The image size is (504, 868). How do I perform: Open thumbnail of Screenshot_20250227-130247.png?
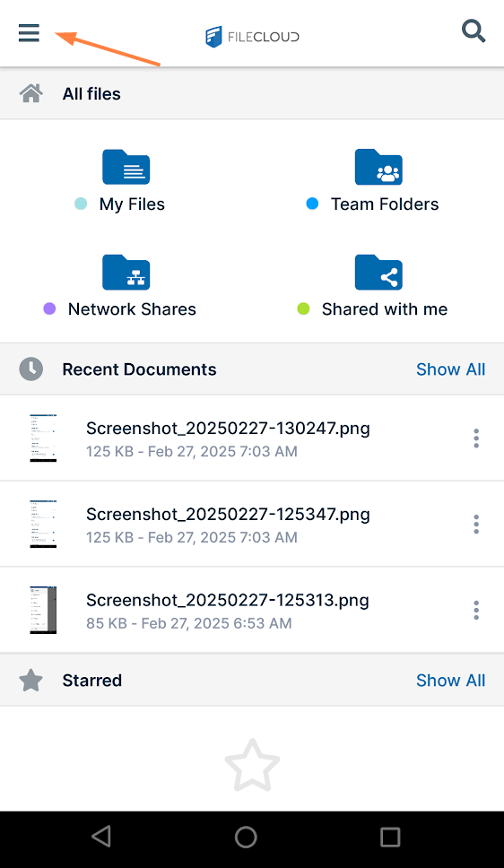pos(43,438)
